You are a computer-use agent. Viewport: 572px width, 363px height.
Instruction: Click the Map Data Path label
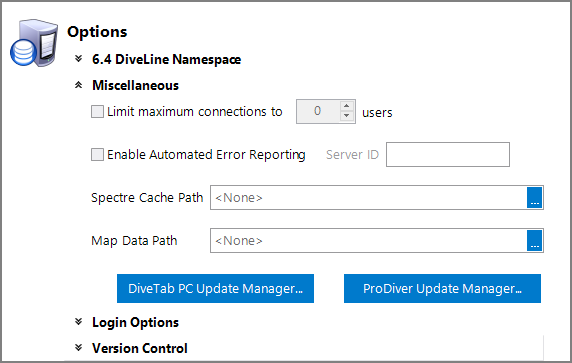[134, 241]
